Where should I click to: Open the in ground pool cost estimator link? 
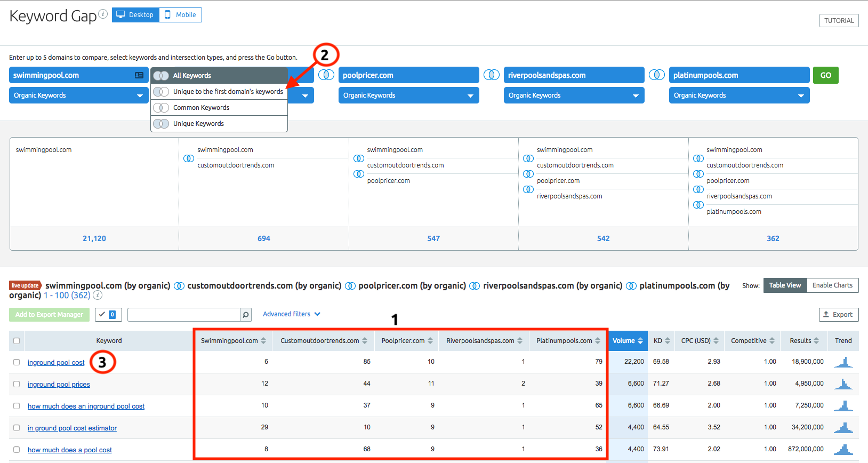coord(72,428)
